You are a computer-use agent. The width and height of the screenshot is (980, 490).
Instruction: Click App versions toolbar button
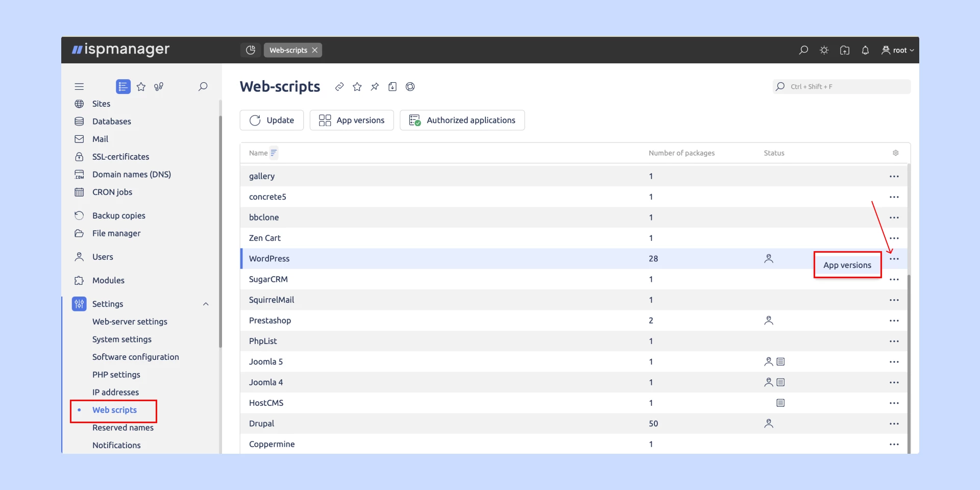point(352,120)
